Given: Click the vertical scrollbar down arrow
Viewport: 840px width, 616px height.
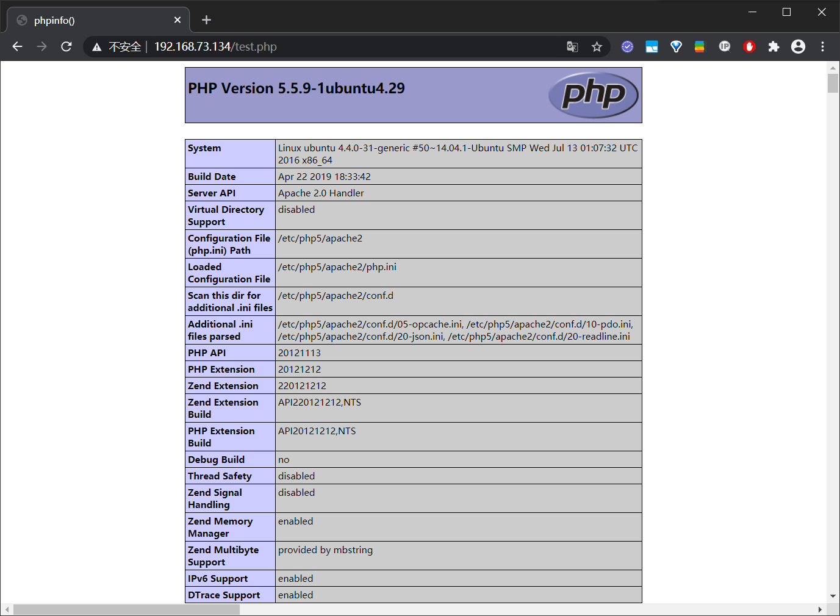Looking at the screenshot, I should 833,596.
